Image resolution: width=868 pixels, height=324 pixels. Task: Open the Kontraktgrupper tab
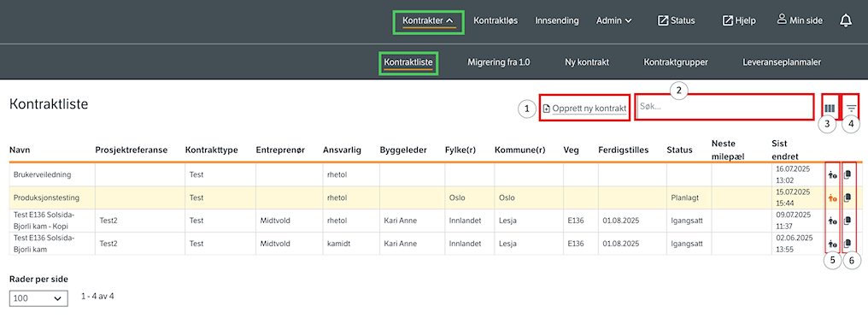676,62
